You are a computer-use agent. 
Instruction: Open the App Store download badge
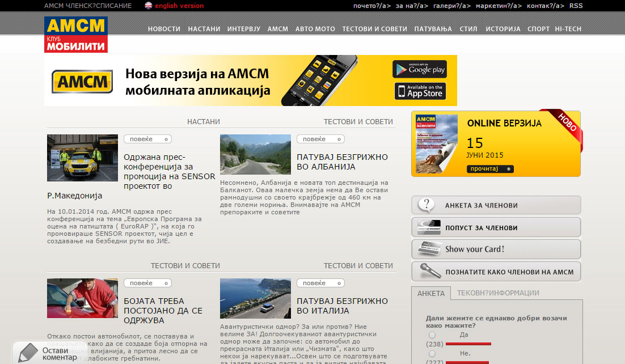click(420, 91)
